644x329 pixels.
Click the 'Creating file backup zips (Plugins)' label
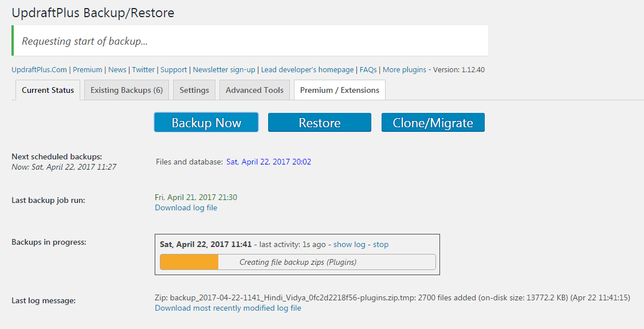click(298, 262)
